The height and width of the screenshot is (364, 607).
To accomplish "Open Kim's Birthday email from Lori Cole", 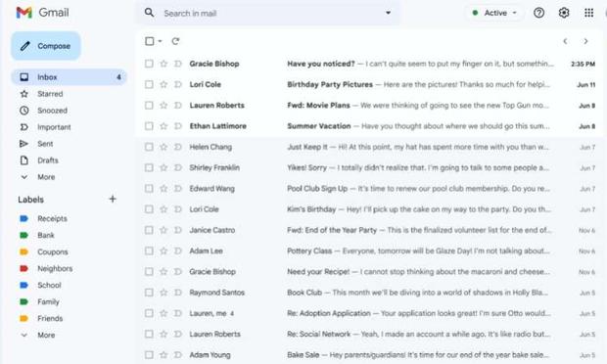I will click(x=370, y=209).
